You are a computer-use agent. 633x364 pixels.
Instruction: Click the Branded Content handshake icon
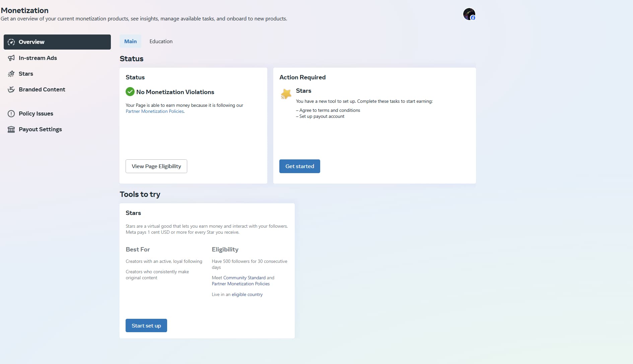point(11,89)
